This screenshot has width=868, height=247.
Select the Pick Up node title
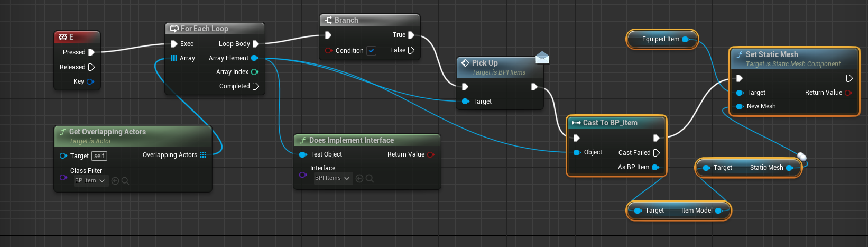(x=485, y=62)
